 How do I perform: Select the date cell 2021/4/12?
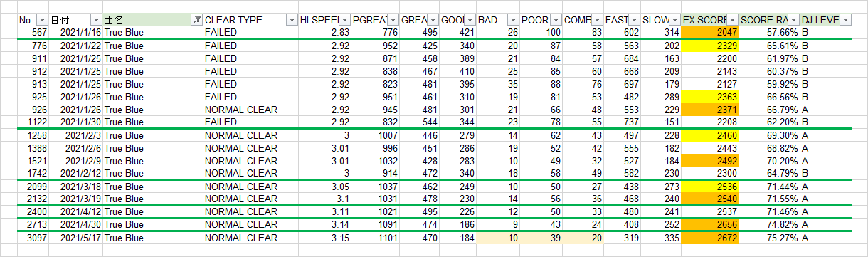click(x=75, y=211)
